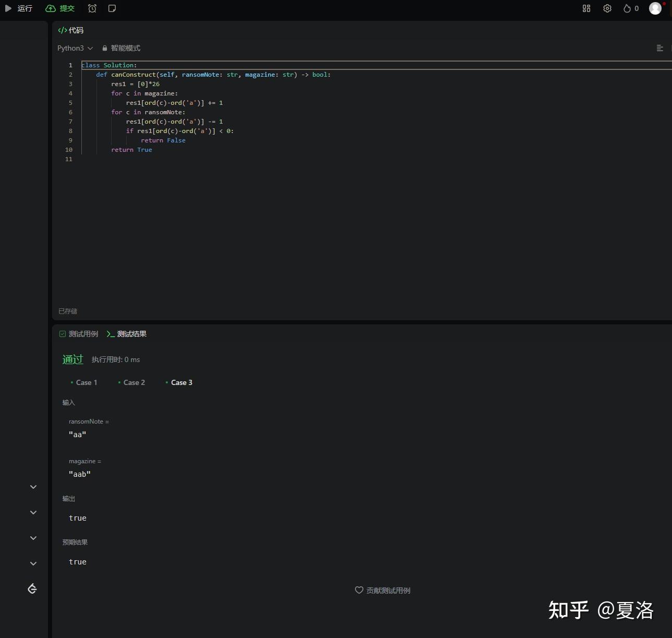Toggle the 测试用例 checkbox icon
672x638 pixels.
(62, 334)
